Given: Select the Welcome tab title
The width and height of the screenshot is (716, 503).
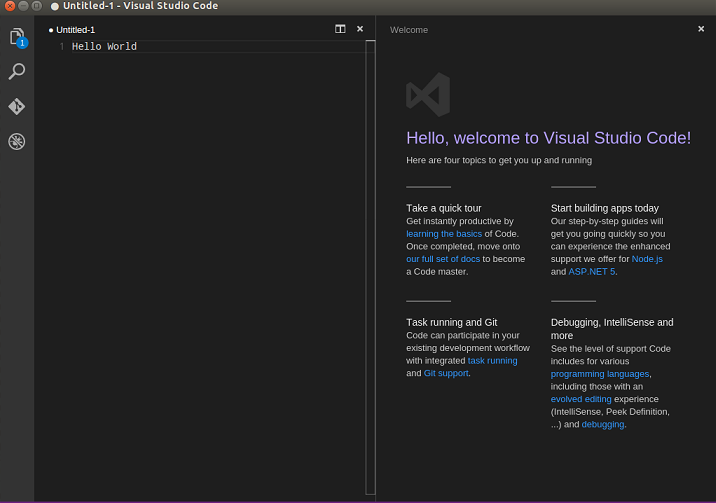Looking at the screenshot, I should coord(409,30).
